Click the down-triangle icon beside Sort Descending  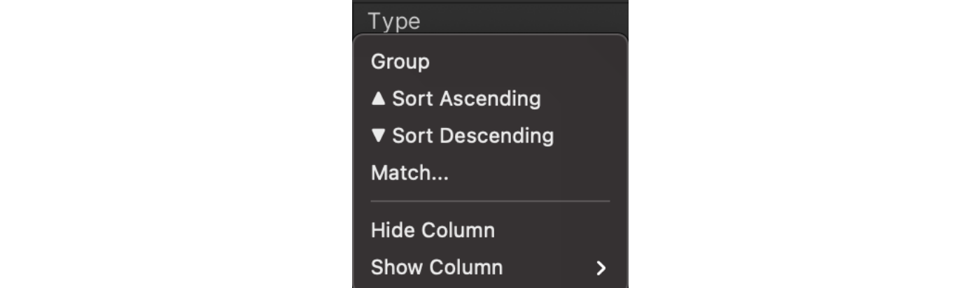379,136
